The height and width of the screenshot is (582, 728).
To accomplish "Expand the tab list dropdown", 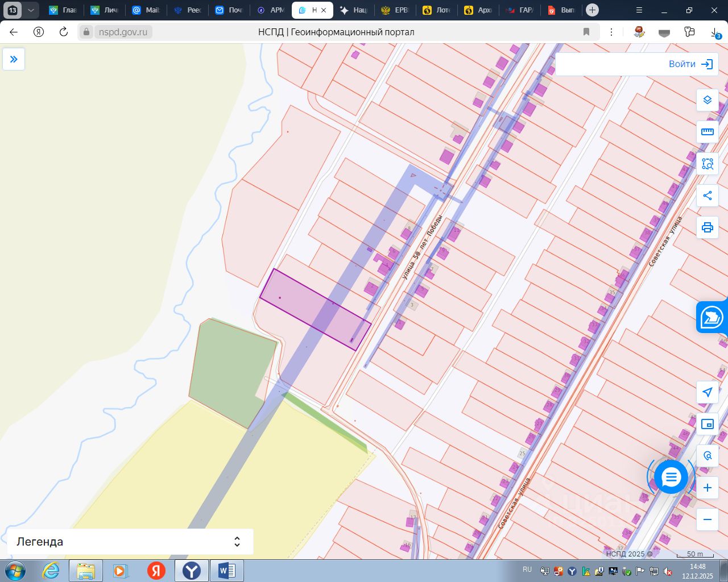I will click(31, 10).
